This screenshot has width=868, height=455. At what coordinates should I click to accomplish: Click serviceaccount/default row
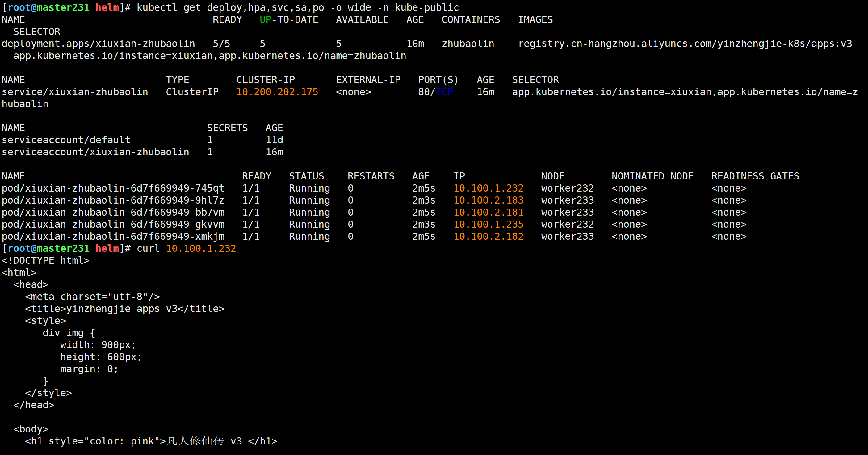click(x=66, y=140)
